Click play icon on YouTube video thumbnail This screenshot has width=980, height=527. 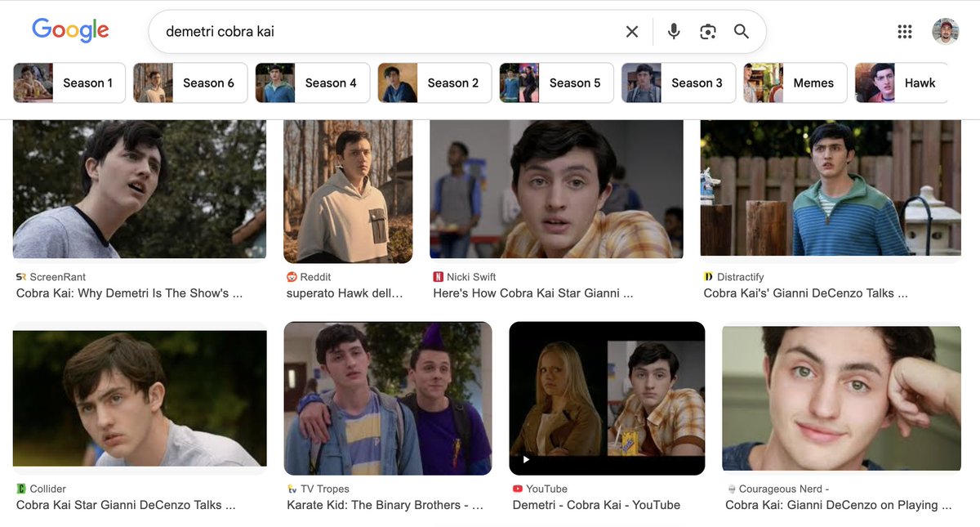[x=526, y=459]
